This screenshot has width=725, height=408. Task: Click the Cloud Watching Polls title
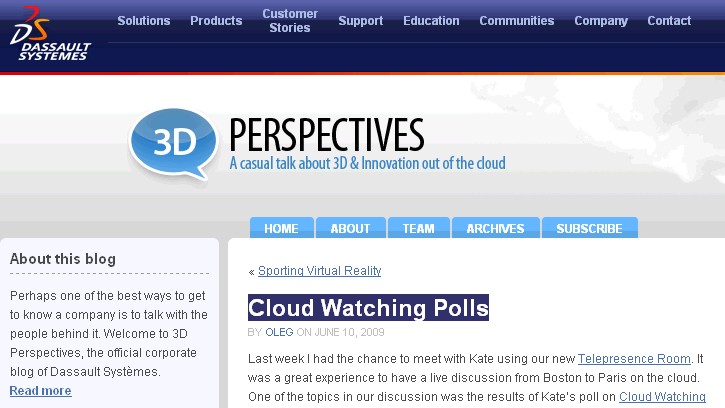(x=368, y=308)
